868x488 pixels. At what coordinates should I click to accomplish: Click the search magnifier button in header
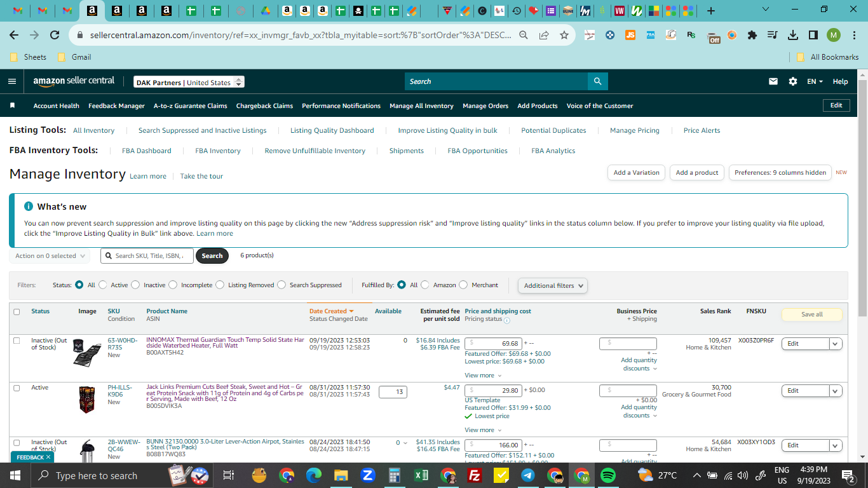point(597,81)
